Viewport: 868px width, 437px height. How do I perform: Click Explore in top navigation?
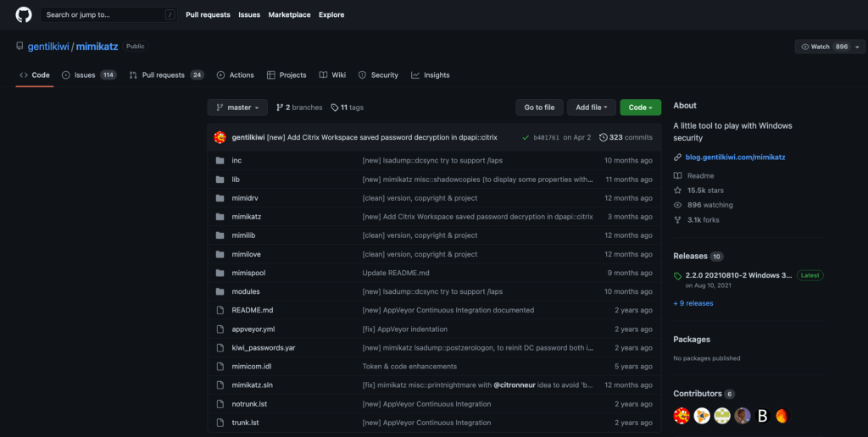click(x=331, y=15)
